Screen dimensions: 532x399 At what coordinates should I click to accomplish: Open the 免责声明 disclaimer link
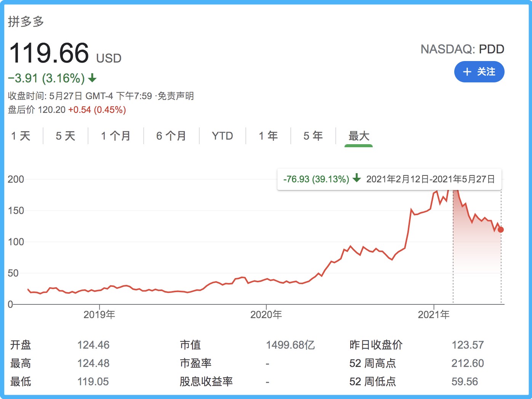pos(176,96)
